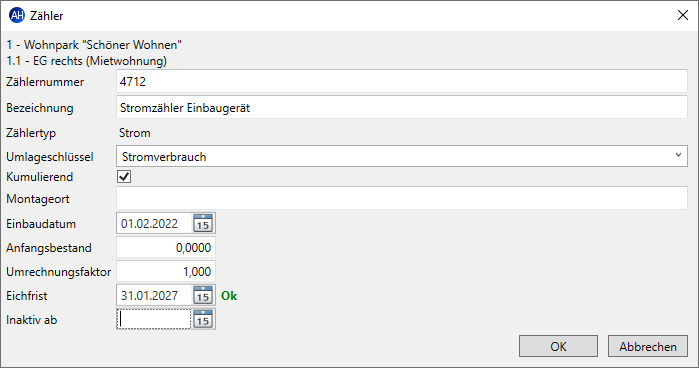Click the empty Montageort text field

[x=402, y=198]
